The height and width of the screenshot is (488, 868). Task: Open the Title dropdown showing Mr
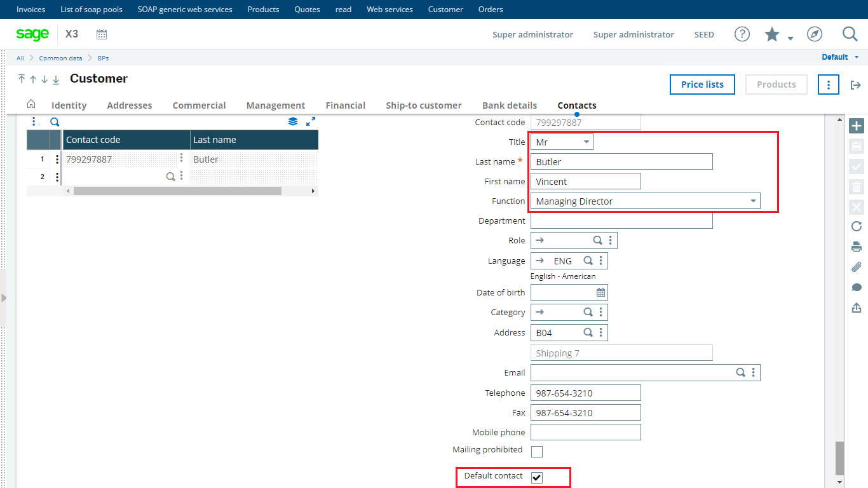pyautogui.click(x=562, y=142)
